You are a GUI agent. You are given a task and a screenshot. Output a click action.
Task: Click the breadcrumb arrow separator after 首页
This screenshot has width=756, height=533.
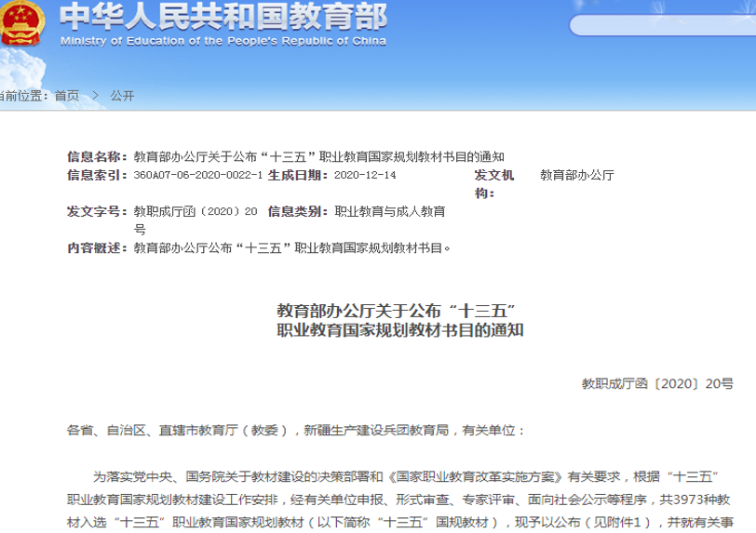95,96
